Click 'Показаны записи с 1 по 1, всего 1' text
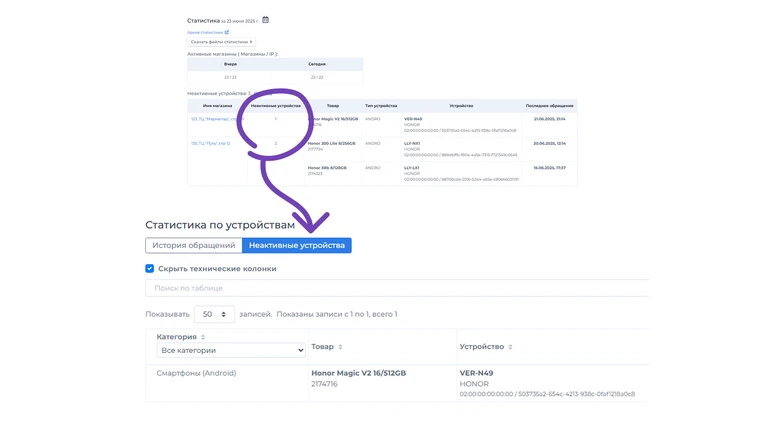Image resolution: width=768 pixels, height=429 pixels. [x=337, y=314]
